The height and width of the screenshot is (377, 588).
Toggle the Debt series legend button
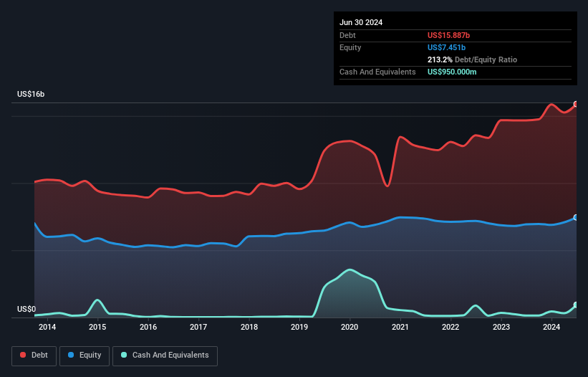click(34, 355)
